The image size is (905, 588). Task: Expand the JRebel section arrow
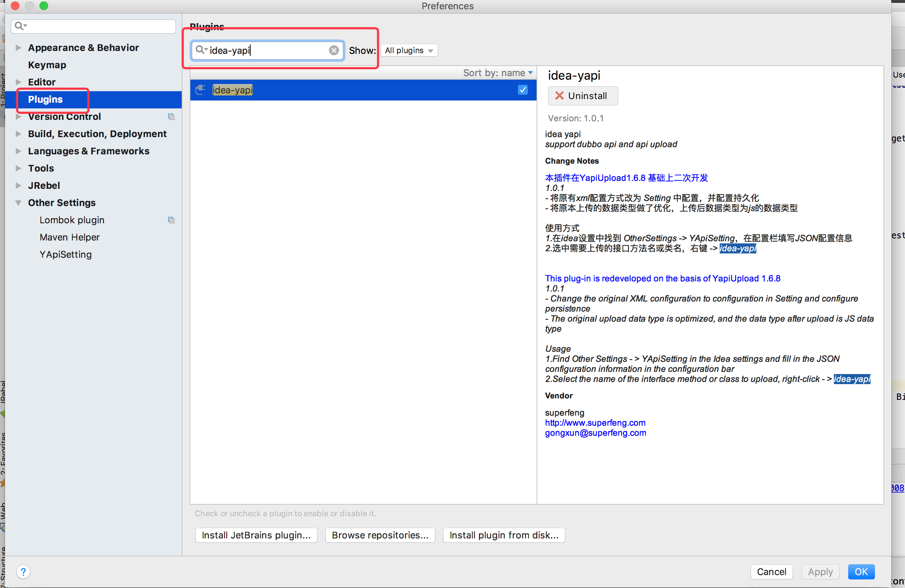click(18, 186)
